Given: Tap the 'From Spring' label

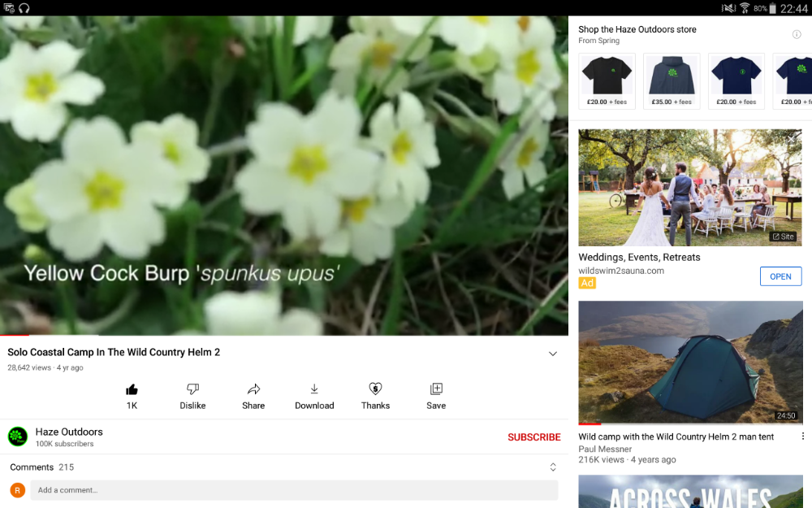Looking at the screenshot, I should (x=598, y=41).
